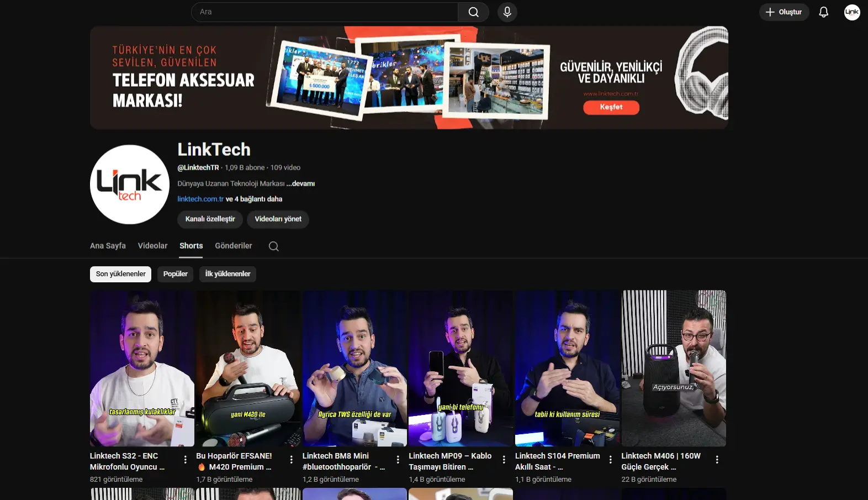
Task: Open the Linktech MP09 short thumbnail
Action: pyautogui.click(x=461, y=368)
